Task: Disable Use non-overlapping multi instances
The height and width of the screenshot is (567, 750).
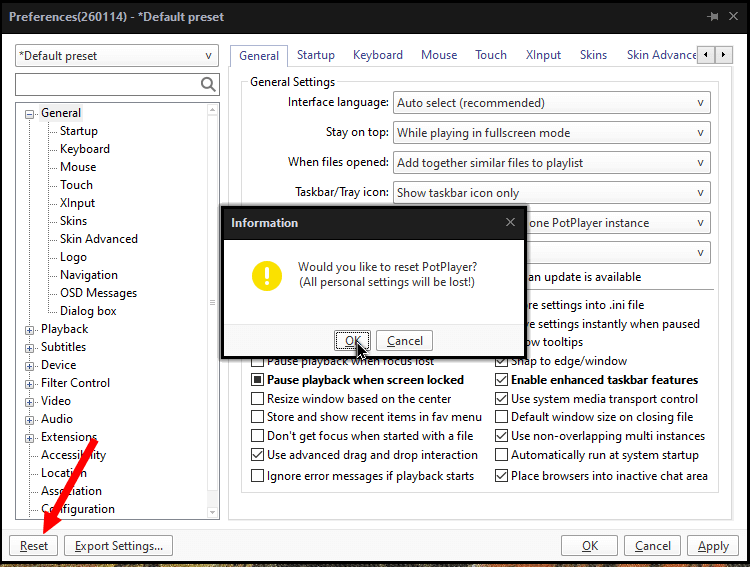Action: pyautogui.click(x=502, y=436)
